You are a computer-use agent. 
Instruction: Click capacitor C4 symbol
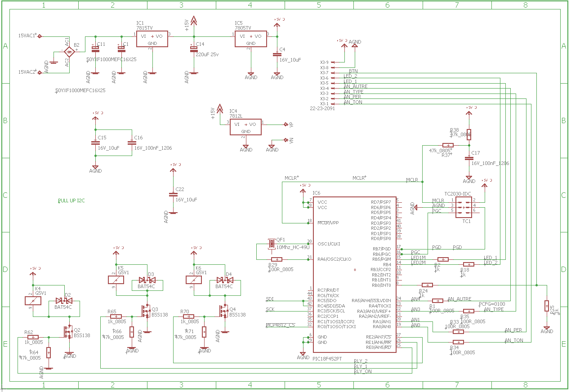(x=277, y=54)
